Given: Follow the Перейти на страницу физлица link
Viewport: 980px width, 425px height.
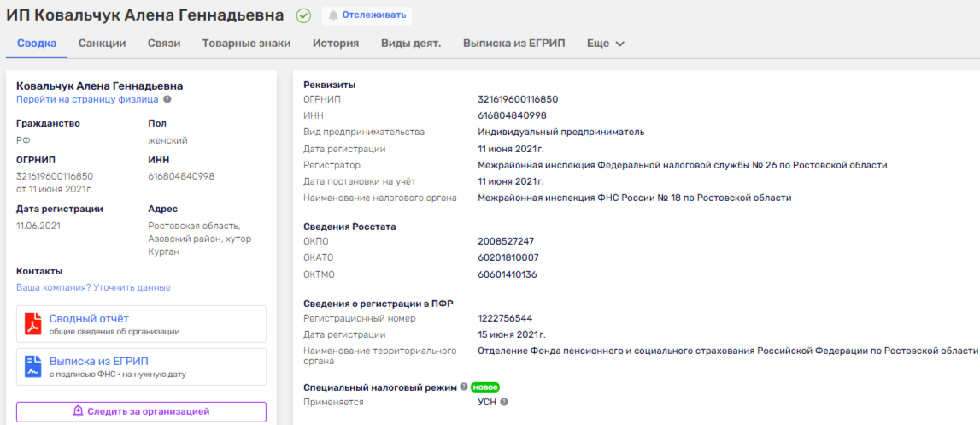Looking at the screenshot, I should pos(87,99).
